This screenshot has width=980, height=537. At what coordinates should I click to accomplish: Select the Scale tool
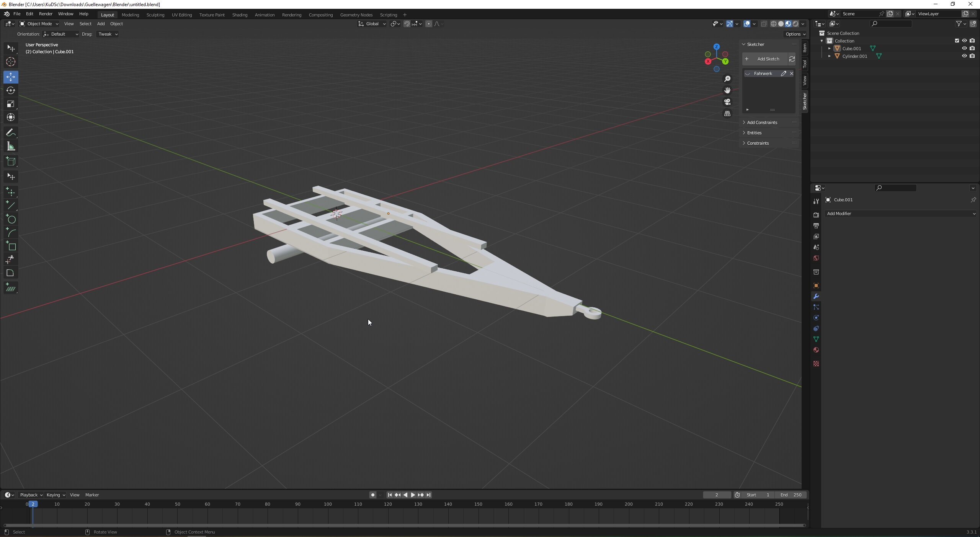11,104
